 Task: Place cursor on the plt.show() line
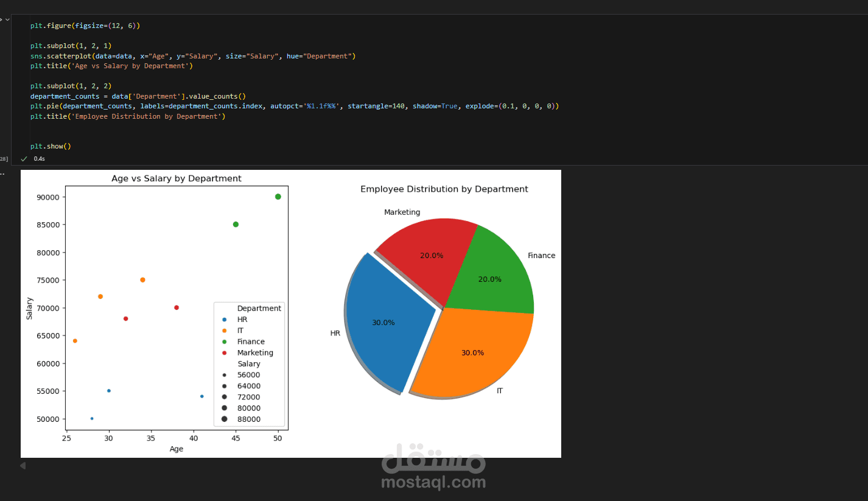[x=51, y=146]
